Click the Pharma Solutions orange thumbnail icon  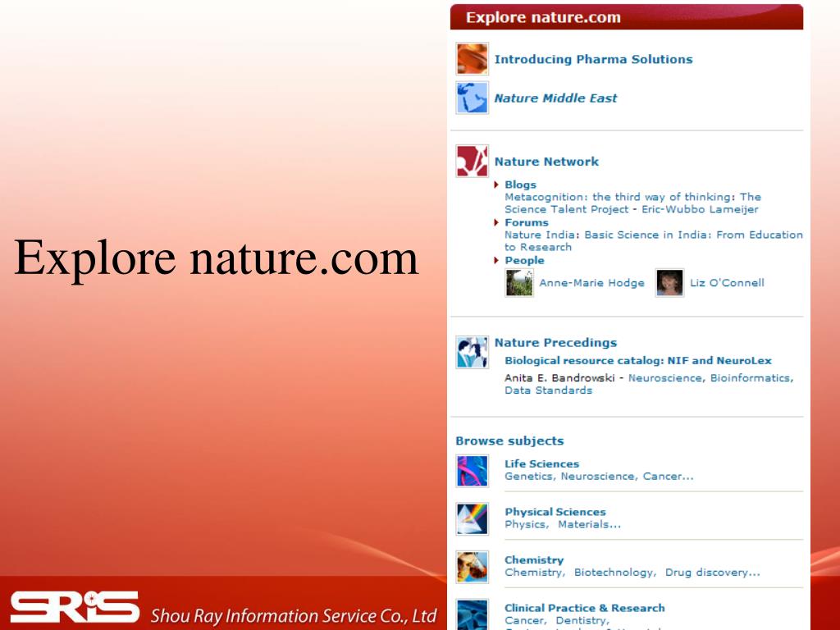tap(472, 58)
